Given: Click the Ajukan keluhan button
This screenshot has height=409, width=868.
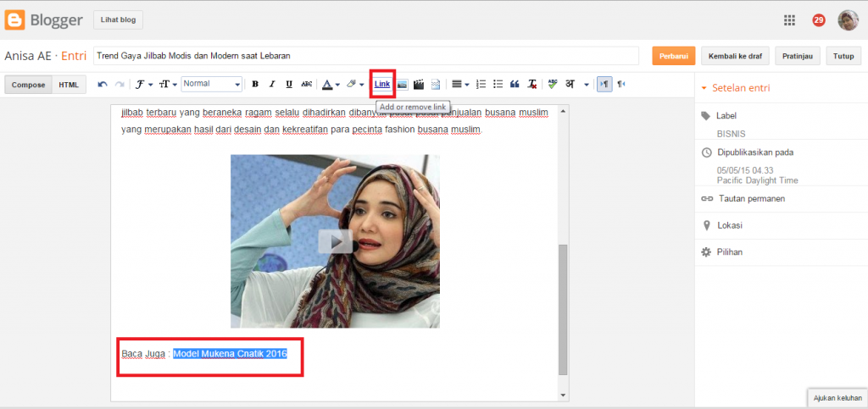Looking at the screenshot, I should 837,398.
